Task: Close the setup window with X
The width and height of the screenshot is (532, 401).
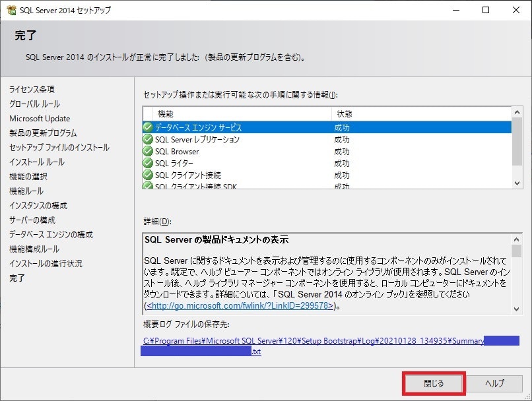Action: click(x=515, y=10)
